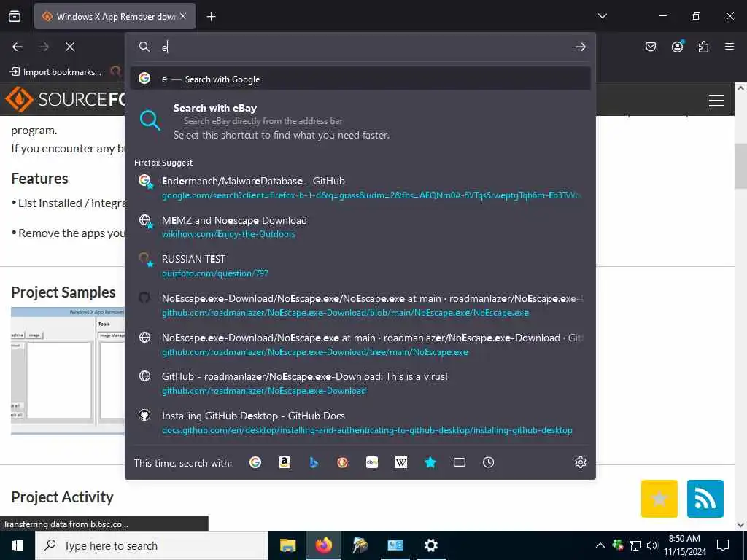Close the Windows X App Remover tab
747x560 pixels.
(183, 16)
